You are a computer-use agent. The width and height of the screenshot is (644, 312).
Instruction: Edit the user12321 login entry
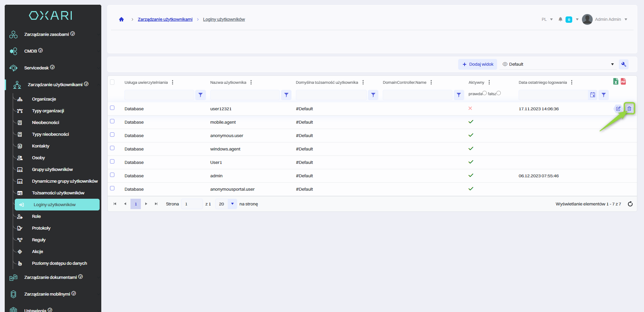618,109
